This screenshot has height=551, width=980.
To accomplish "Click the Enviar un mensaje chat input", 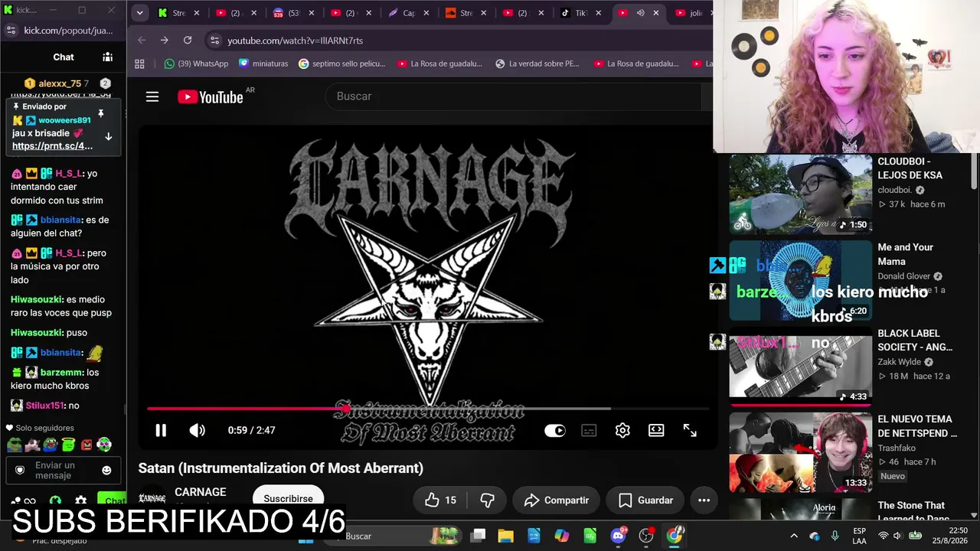I will coord(63,470).
